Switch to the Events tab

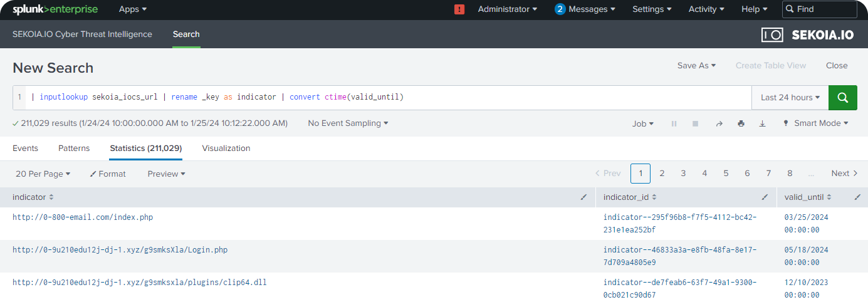tap(25, 148)
